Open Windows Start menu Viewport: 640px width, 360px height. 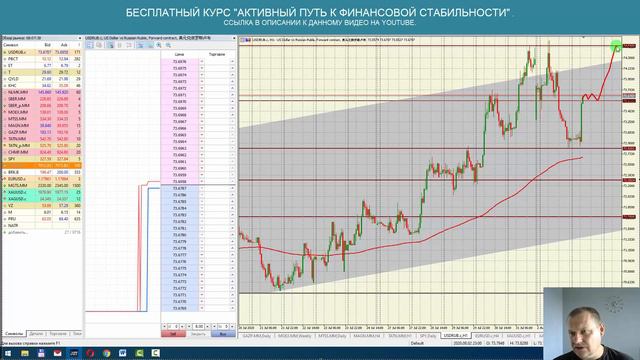8,353
